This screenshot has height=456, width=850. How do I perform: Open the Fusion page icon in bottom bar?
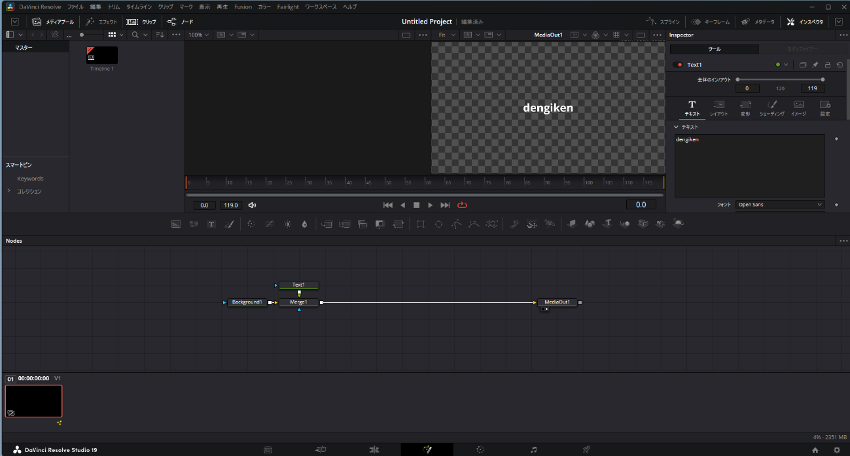[426, 449]
